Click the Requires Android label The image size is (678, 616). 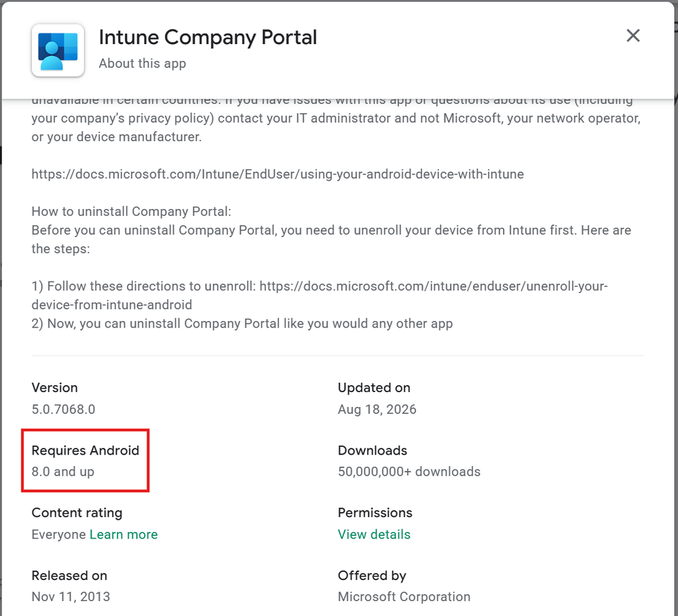[86, 450]
